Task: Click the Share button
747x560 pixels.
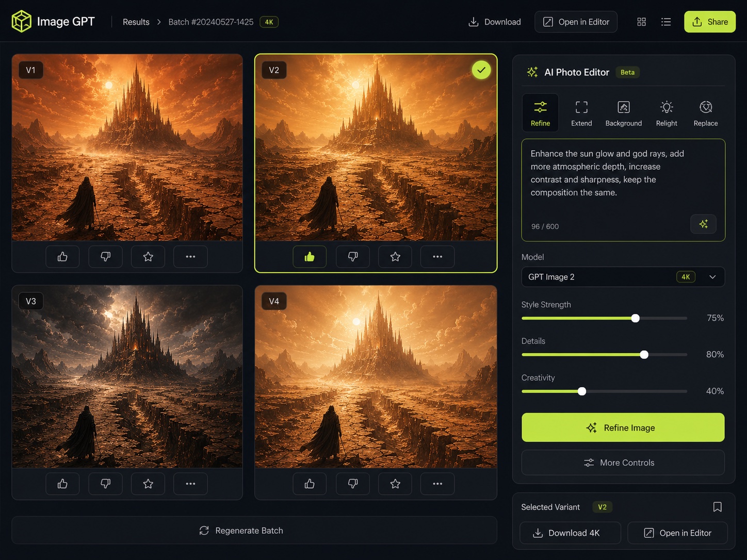Action: pos(710,22)
